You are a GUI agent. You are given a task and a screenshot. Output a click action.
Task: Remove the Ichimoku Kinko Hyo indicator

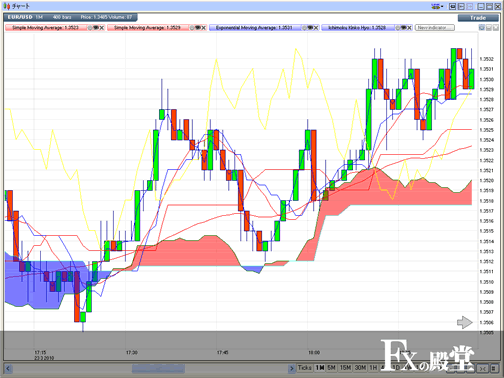click(x=409, y=28)
